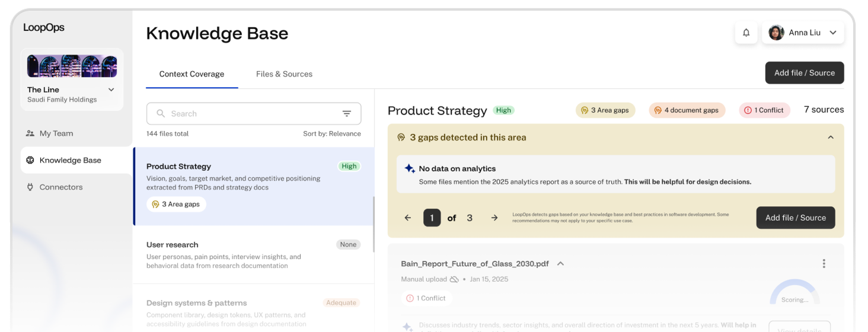Open the notifications bell
Viewport: 868px width, 332px height.
746,33
